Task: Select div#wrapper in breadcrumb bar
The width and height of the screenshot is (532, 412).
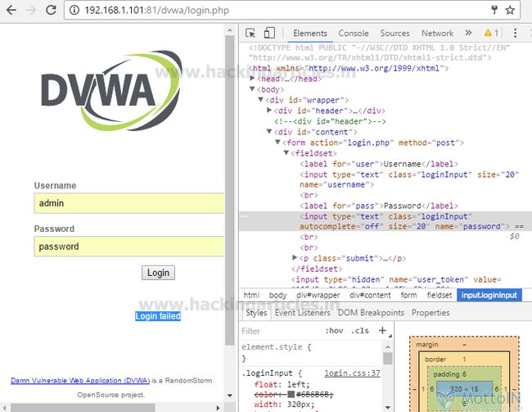Action: tap(318, 295)
